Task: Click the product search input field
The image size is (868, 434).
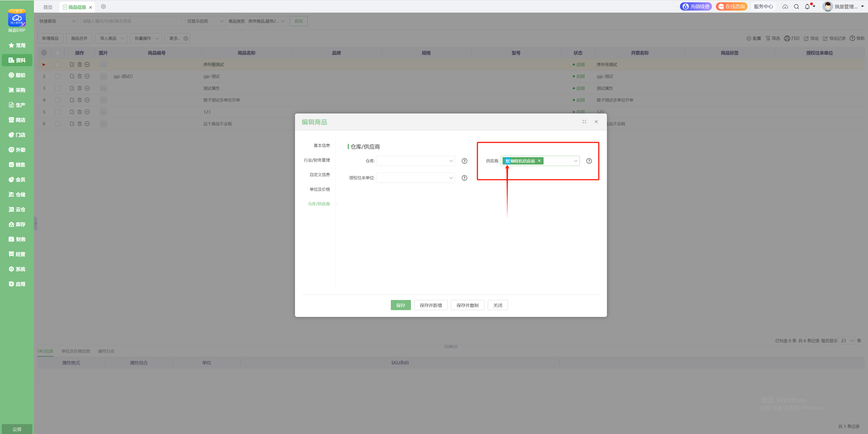Action: (x=131, y=21)
